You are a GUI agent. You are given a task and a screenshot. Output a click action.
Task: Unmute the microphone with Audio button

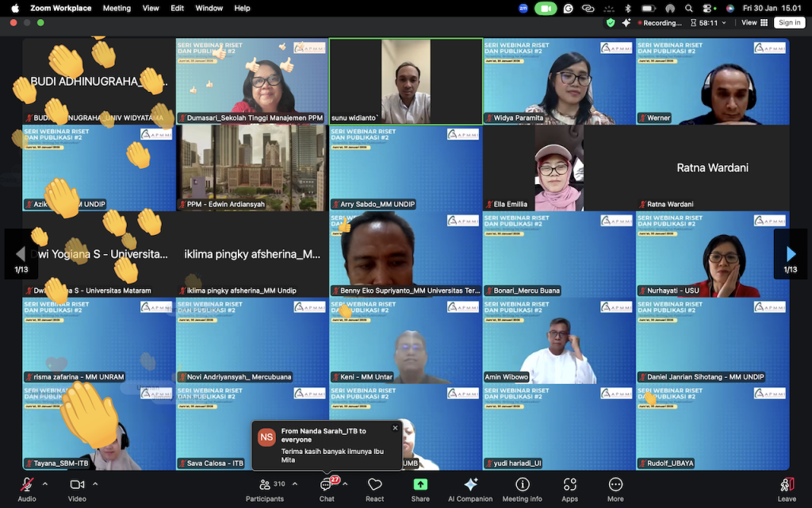(x=27, y=489)
